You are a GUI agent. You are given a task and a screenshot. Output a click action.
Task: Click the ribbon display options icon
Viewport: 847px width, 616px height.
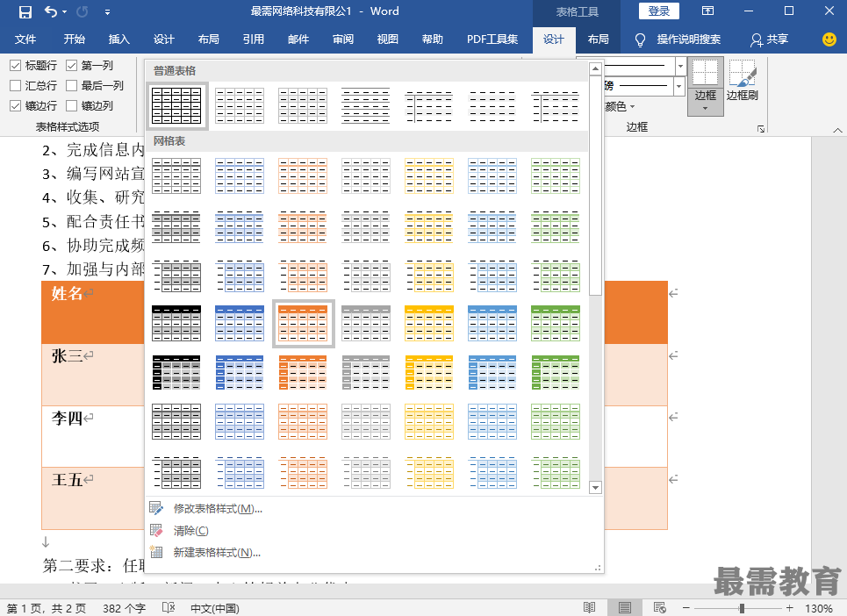coord(707,11)
